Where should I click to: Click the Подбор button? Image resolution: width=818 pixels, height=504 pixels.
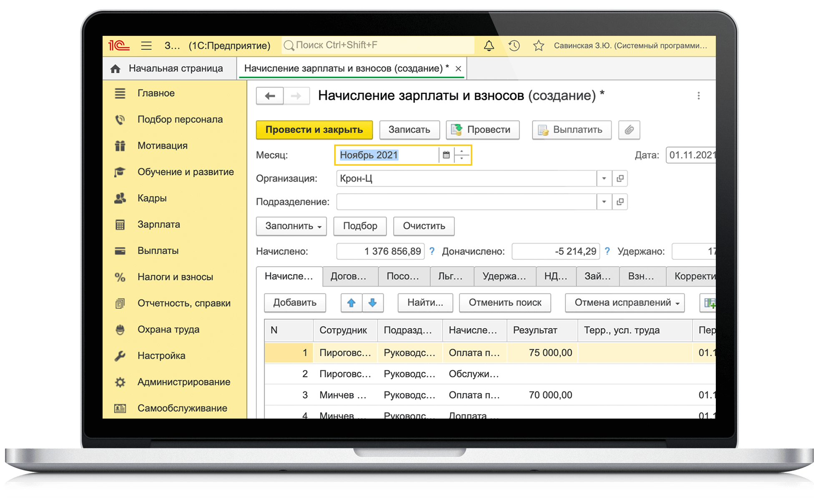(360, 226)
